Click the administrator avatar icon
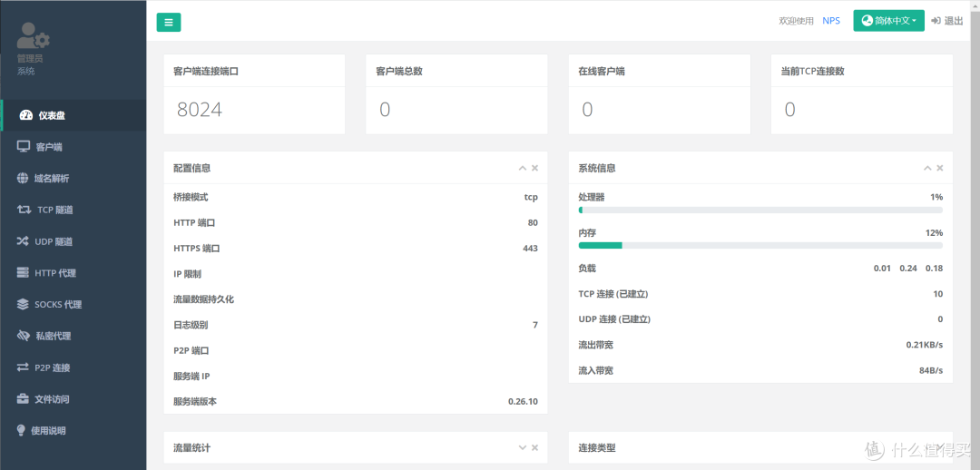980x470 pixels. (34, 35)
